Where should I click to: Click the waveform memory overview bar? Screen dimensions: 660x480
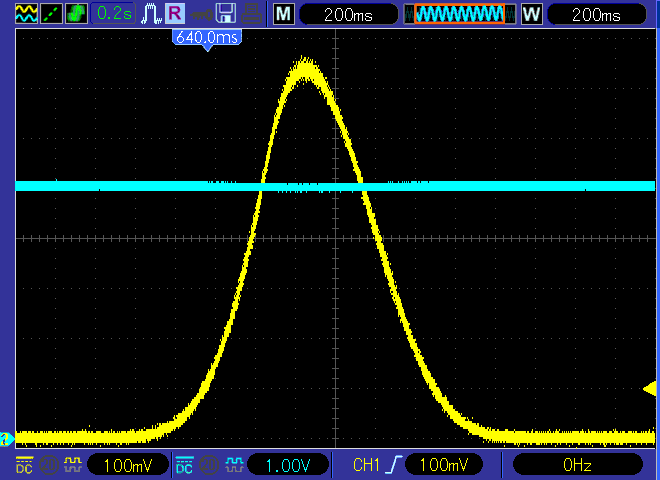(x=460, y=14)
